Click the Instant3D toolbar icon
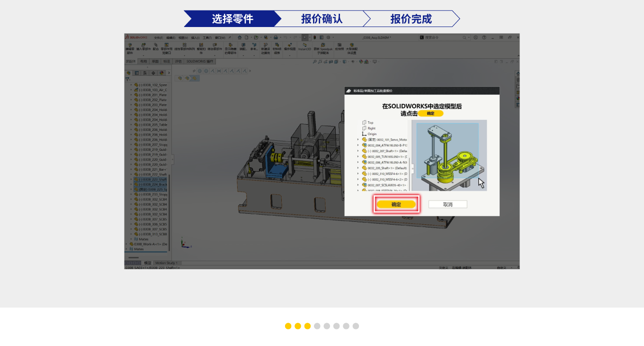The width and height of the screenshot is (644, 346). 304,46
